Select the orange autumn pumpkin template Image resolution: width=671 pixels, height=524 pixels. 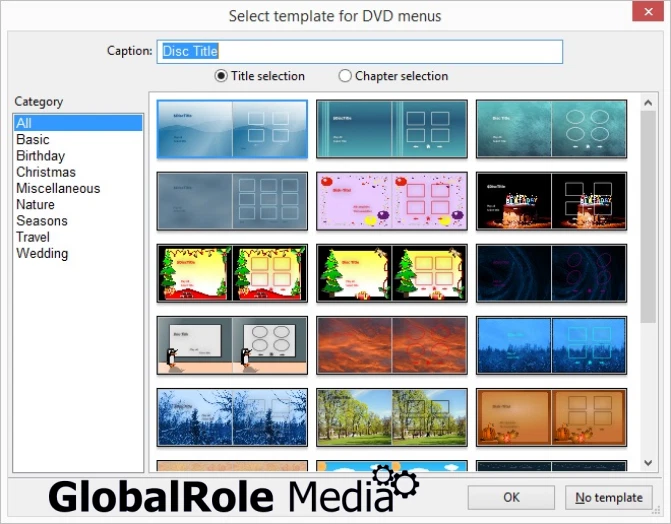click(x=551, y=417)
